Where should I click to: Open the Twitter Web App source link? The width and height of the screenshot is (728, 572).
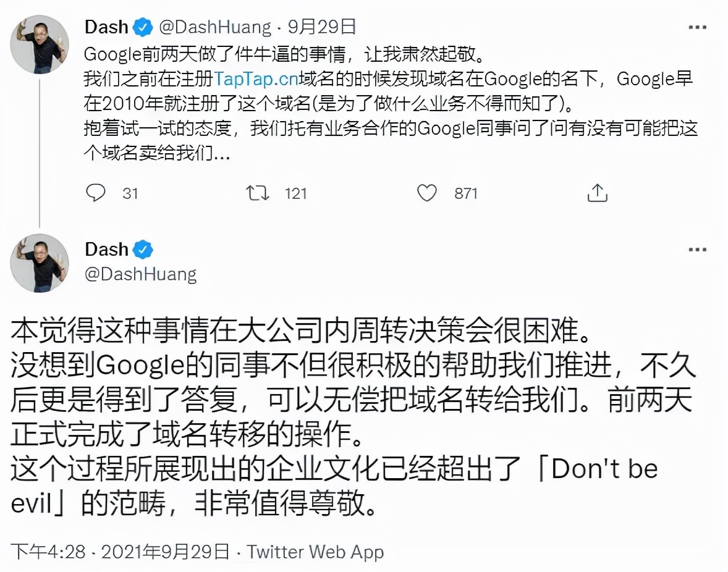pyautogui.click(x=315, y=552)
